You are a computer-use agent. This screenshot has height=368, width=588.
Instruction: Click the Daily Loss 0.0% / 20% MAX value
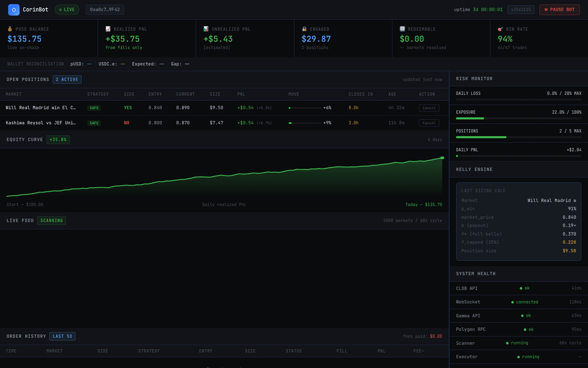coord(564,94)
